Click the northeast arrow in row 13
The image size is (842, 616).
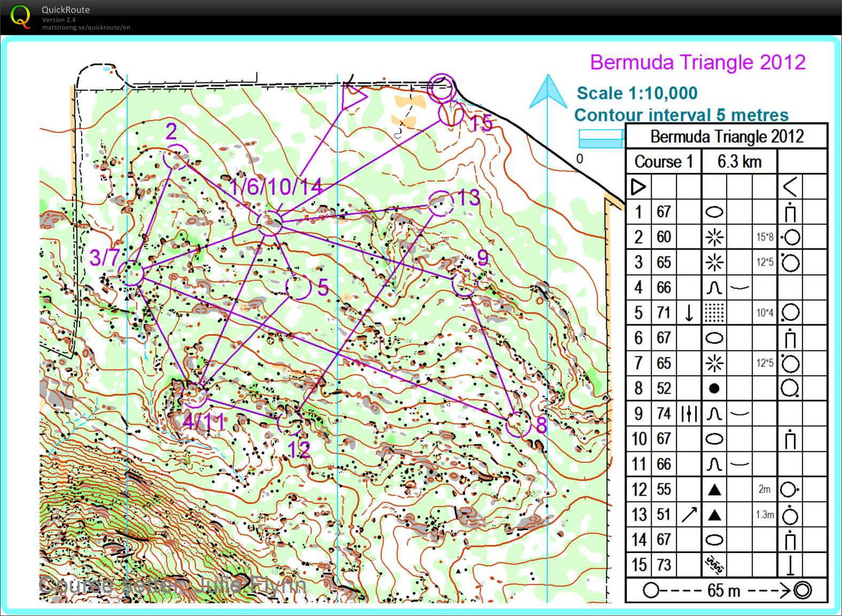pos(689,515)
